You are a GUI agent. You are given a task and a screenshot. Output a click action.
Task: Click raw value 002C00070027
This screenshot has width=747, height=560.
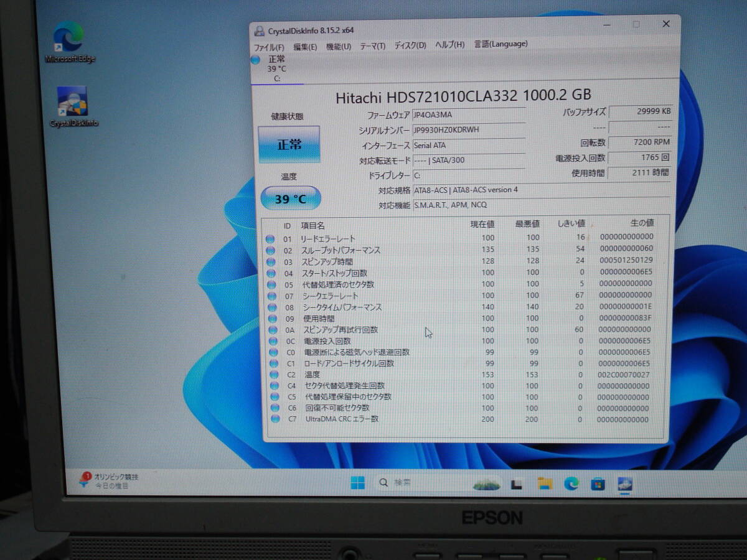point(624,375)
